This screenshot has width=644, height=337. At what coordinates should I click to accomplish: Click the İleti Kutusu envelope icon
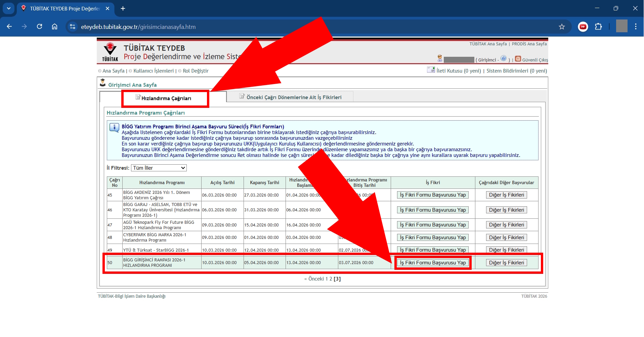431,70
